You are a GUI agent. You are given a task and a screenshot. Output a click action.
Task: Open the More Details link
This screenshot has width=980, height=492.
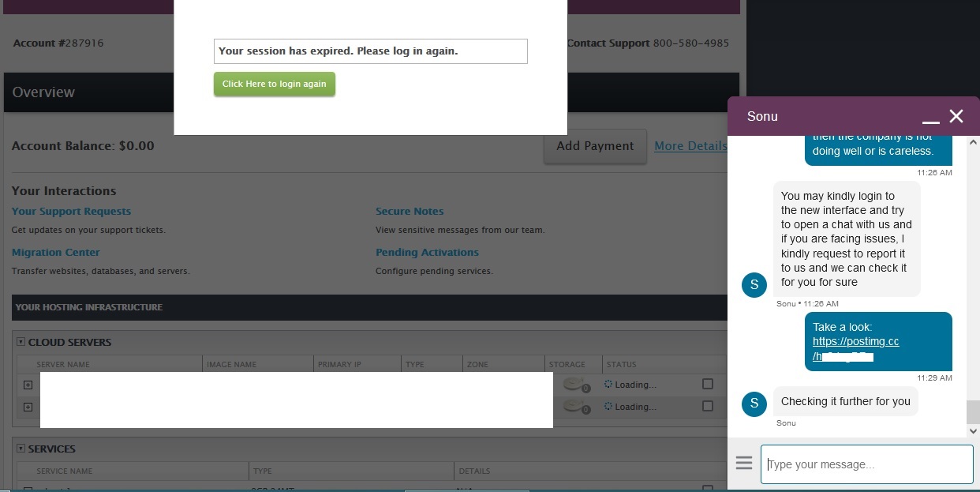coord(690,146)
